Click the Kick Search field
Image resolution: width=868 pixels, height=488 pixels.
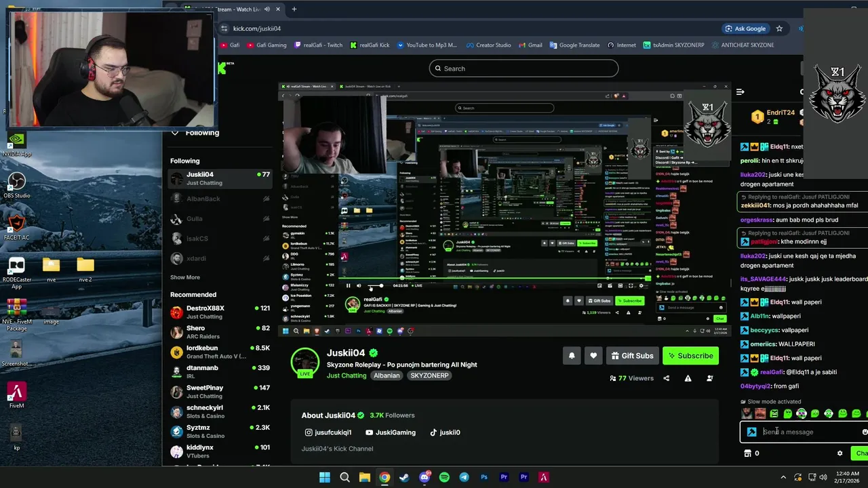524,68
